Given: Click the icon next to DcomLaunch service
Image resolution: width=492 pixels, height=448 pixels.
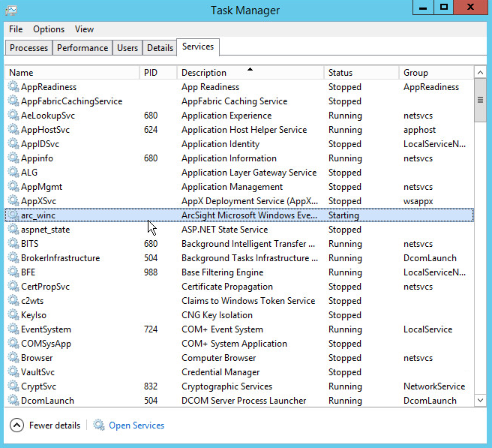Looking at the screenshot, I should 13,401.
